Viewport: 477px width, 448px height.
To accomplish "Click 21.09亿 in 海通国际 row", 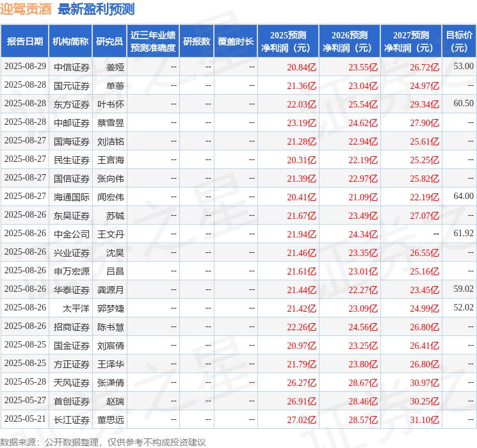I will click(363, 197).
